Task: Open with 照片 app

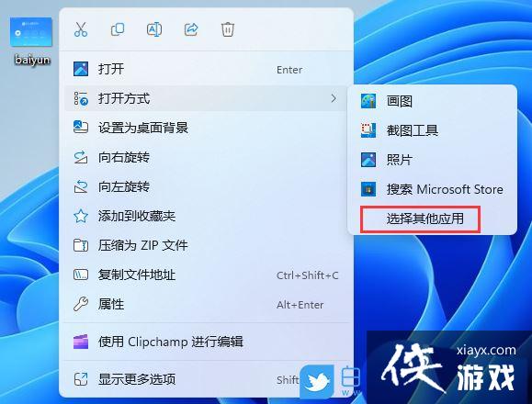Action: (x=432, y=160)
